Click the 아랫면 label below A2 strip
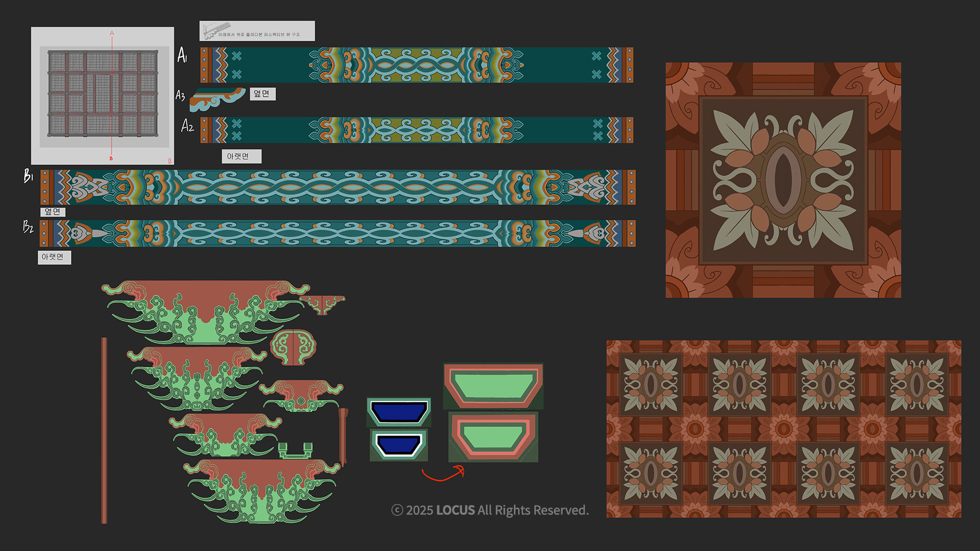Viewport: 980px width, 551px height. click(x=241, y=156)
